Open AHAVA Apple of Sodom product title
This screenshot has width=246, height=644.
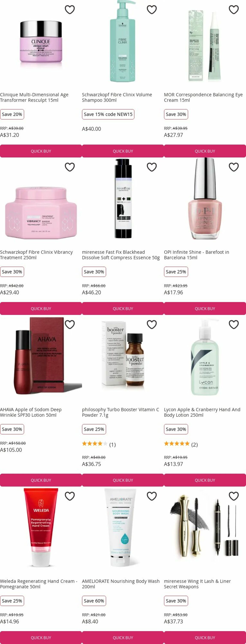click(x=31, y=412)
